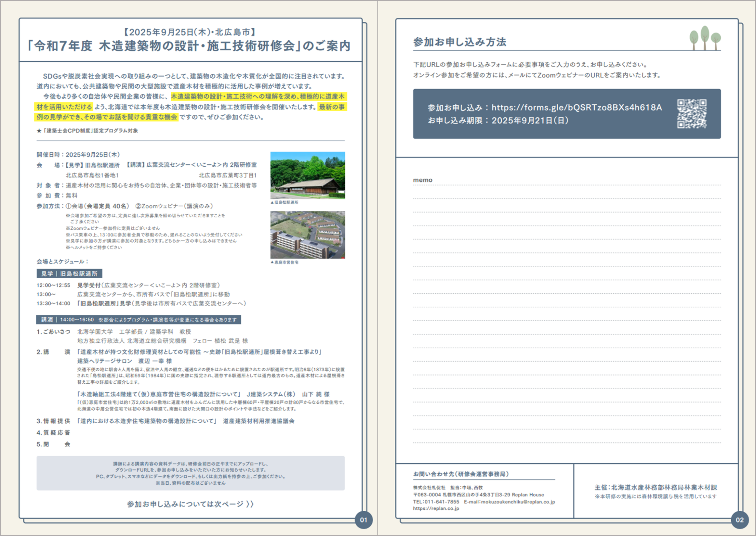Open the replan.co.jp website link

pyautogui.click(x=435, y=508)
